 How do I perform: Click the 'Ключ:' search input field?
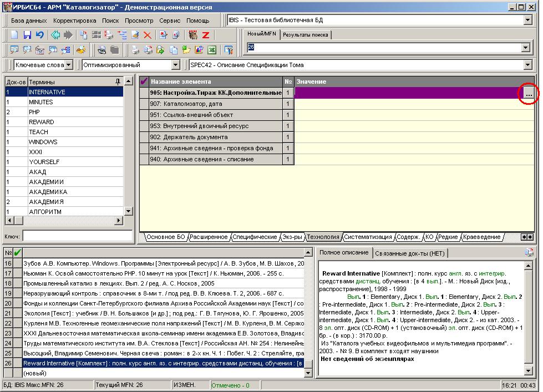[77, 236]
